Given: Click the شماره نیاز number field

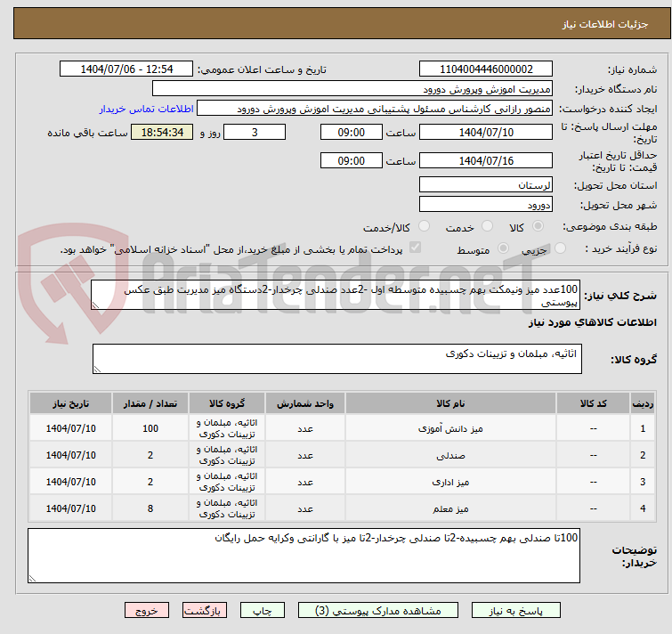Looking at the screenshot, I should [x=485, y=69].
